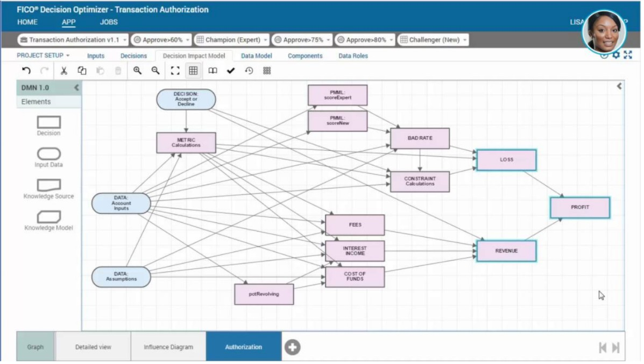Click the Delete trash icon
Screen dimensions: 644x364
tap(118, 71)
